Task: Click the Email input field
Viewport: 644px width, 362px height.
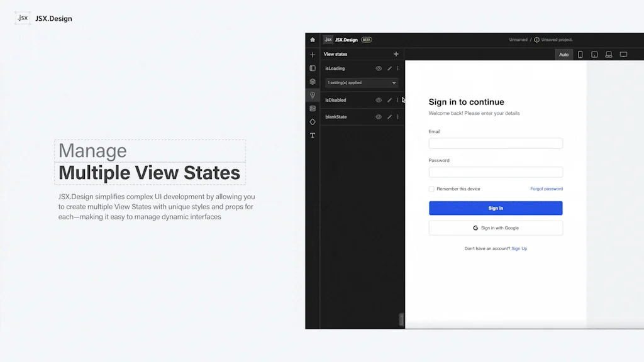Action: [x=496, y=143]
